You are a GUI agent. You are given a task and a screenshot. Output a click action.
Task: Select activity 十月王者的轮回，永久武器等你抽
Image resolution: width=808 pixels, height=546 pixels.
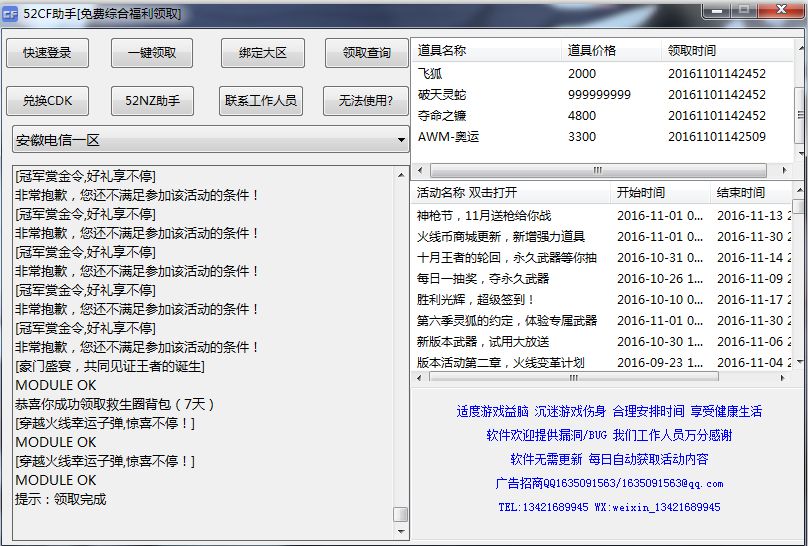click(x=603, y=258)
